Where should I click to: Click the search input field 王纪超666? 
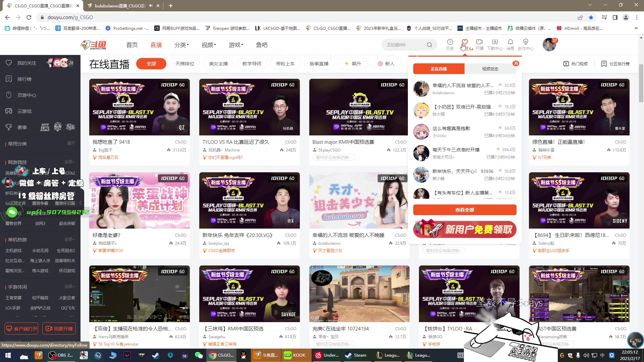tap(404, 45)
